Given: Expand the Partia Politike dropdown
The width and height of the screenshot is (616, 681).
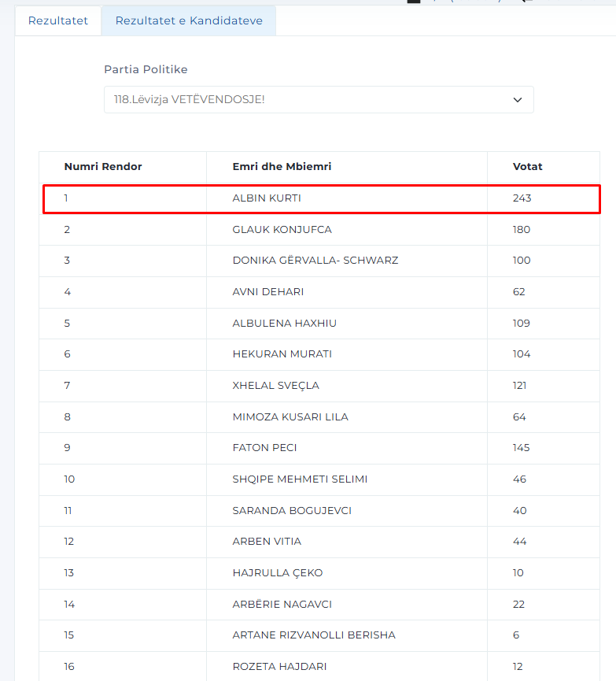Looking at the screenshot, I should pyautogui.click(x=319, y=99).
